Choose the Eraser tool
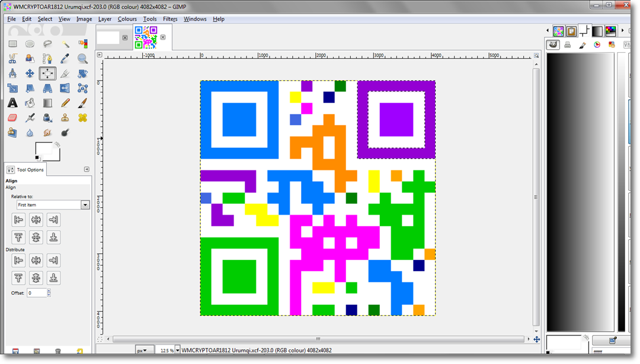 click(x=12, y=118)
